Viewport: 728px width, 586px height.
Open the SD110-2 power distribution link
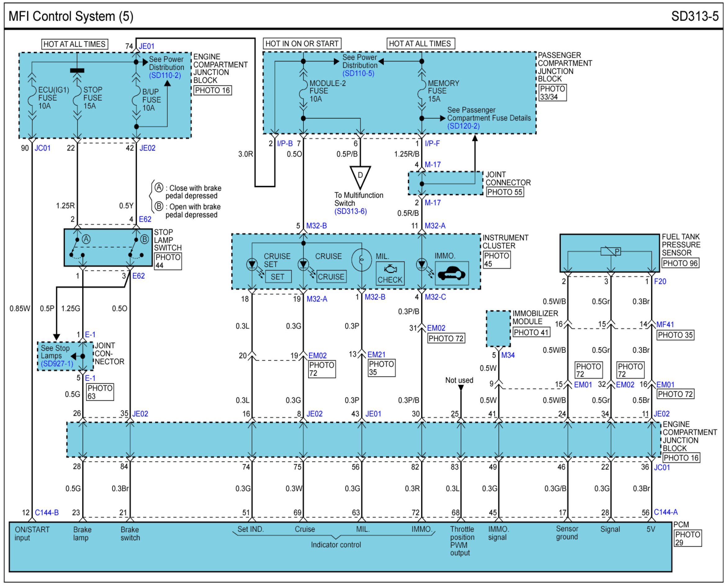(x=165, y=75)
